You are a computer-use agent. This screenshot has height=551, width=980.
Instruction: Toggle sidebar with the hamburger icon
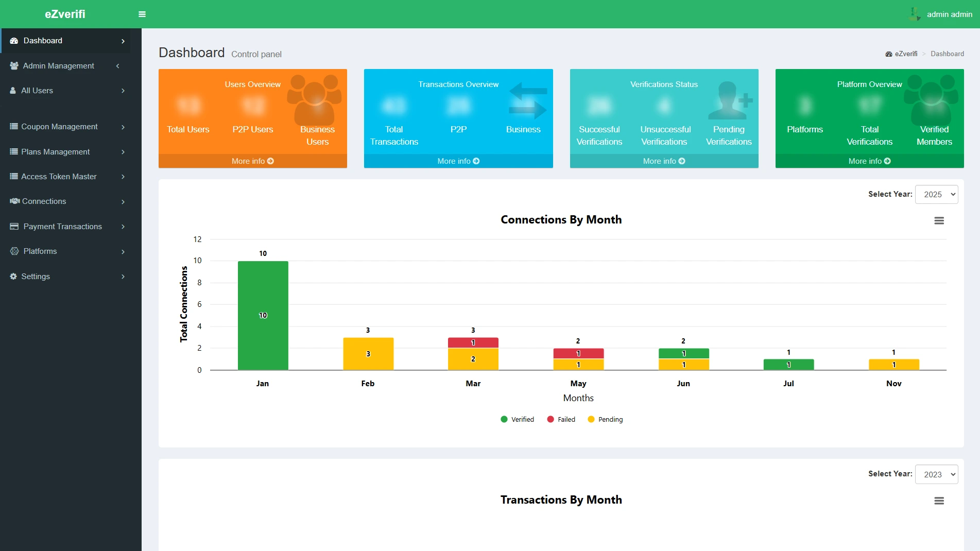coord(142,14)
